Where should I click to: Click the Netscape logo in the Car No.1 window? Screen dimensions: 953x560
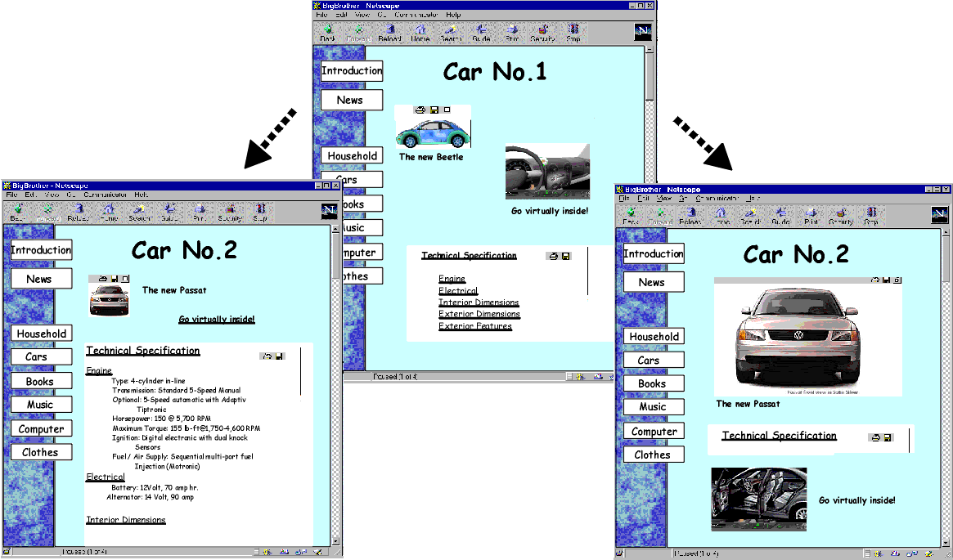[642, 32]
